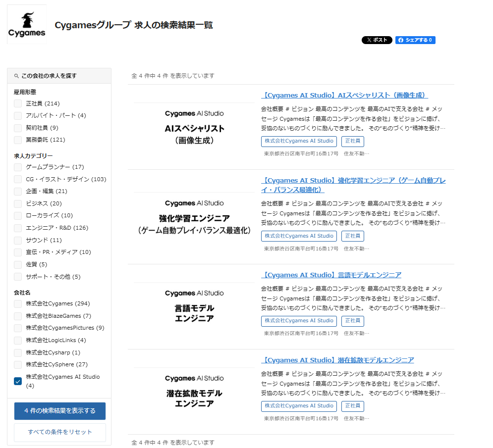Check the エンジニア・R&D (126) checkbox

click(x=18, y=228)
